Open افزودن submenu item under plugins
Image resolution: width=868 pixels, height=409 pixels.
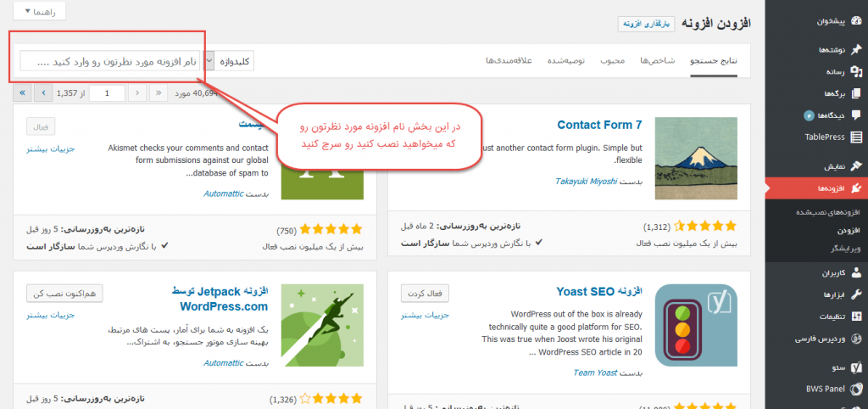(x=849, y=231)
